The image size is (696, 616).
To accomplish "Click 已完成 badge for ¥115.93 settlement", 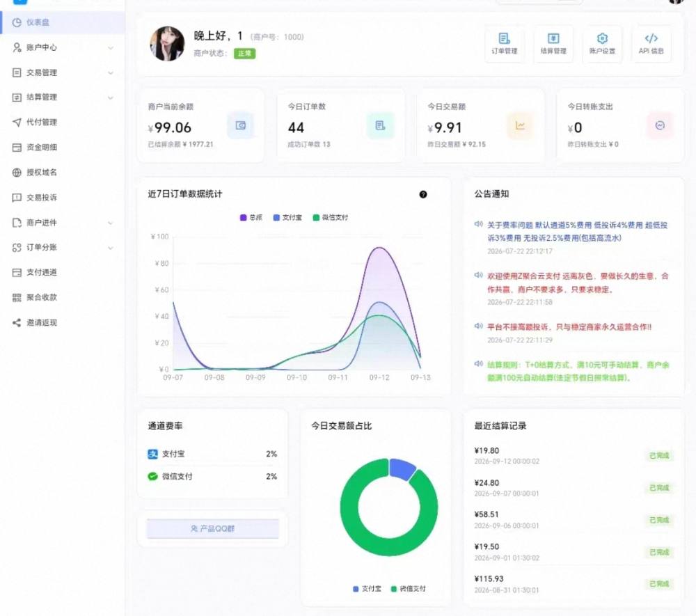I will point(659,584).
